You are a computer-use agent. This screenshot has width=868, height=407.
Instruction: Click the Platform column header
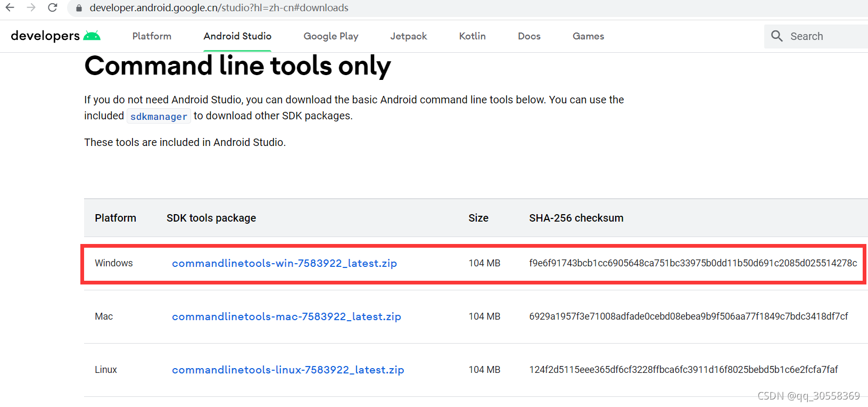[115, 218]
